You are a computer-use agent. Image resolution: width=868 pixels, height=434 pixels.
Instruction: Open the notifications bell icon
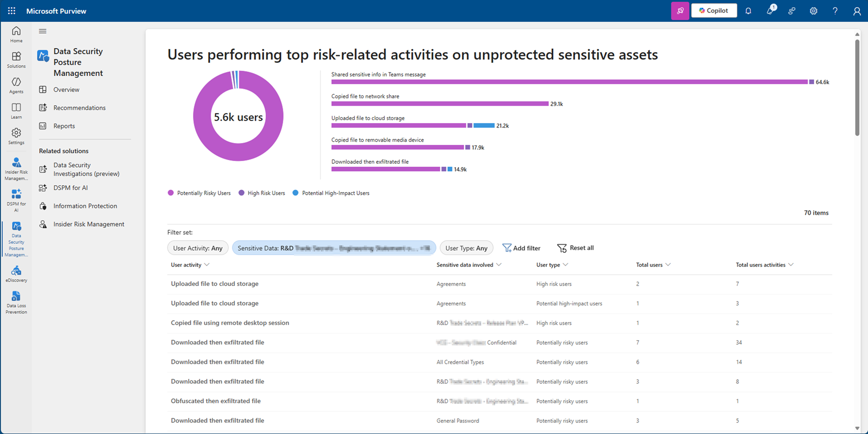pyautogui.click(x=748, y=11)
